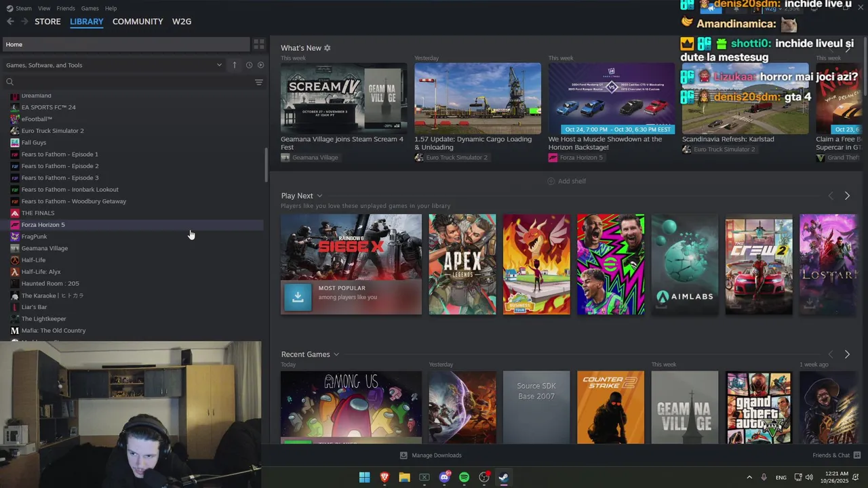Open Counter-Strike 2 cover in Recent Games
Image resolution: width=868 pixels, height=488 pixels.
pos(610,407)
